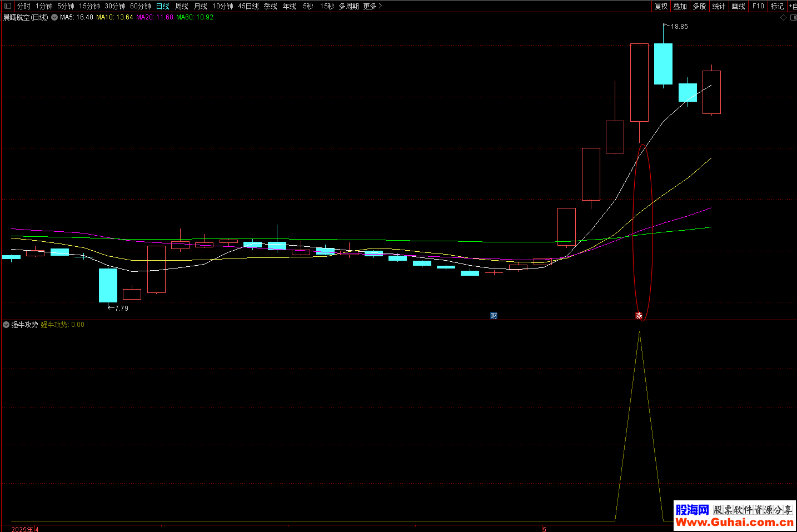
Task: Click the MA20: 11.68 label
Action: point(155,17)
